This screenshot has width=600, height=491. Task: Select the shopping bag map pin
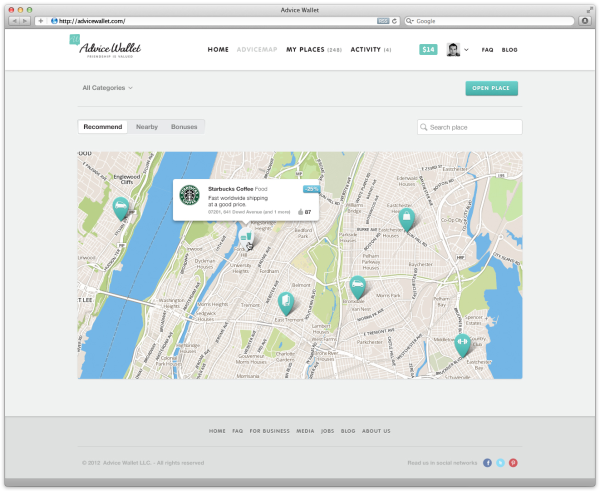407,217
